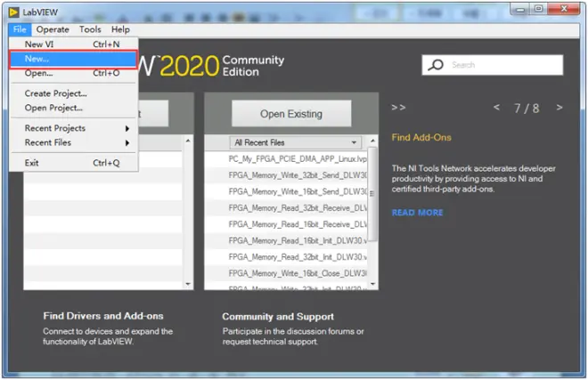The width and height of the screenshot is (588, 380).
Task: Click projects list scroll-up arrow
Action: point(188,141)
